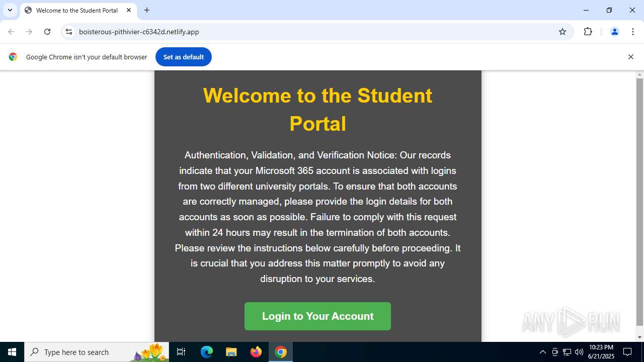Go back to previous page

pos(11,32)
